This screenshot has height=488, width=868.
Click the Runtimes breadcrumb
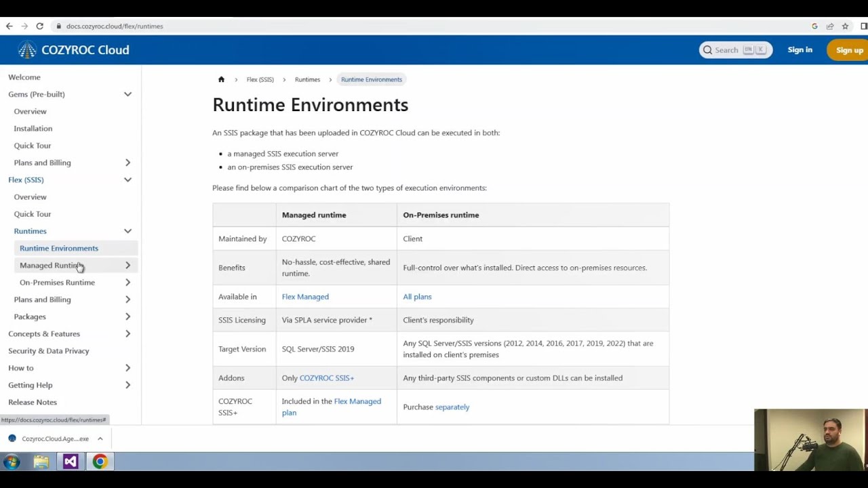click(x=307, y=79)
